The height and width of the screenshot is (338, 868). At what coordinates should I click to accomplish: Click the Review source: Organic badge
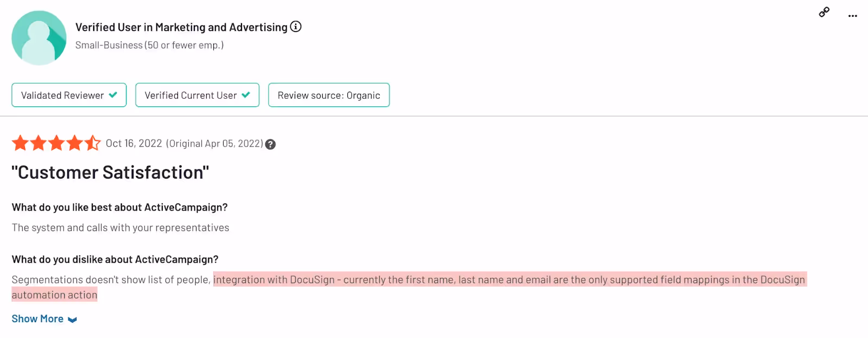[329, 95]
